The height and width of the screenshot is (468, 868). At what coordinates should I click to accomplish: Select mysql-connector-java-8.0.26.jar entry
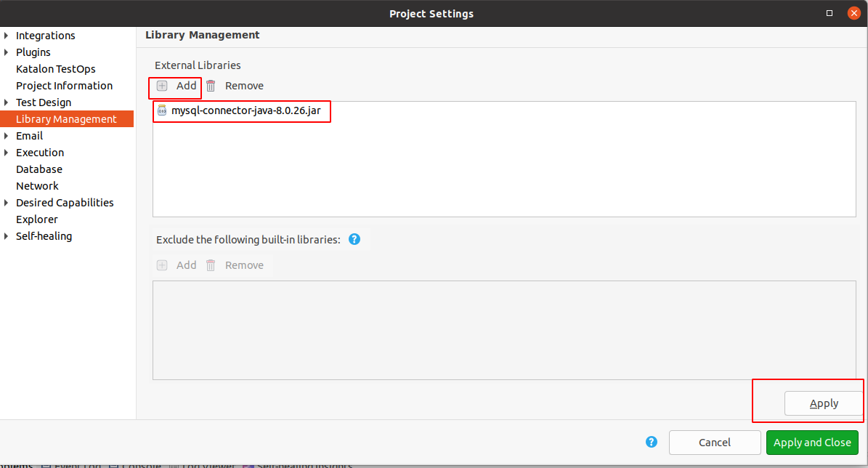tap(246, 110)
